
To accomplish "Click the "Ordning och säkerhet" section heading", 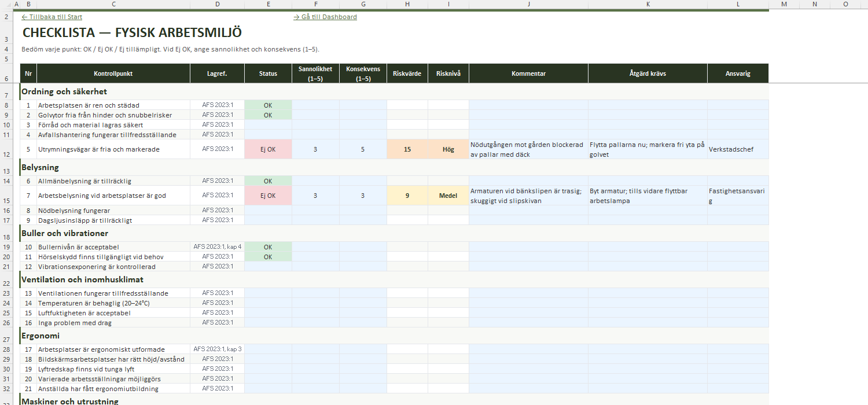I will [64, 91].
